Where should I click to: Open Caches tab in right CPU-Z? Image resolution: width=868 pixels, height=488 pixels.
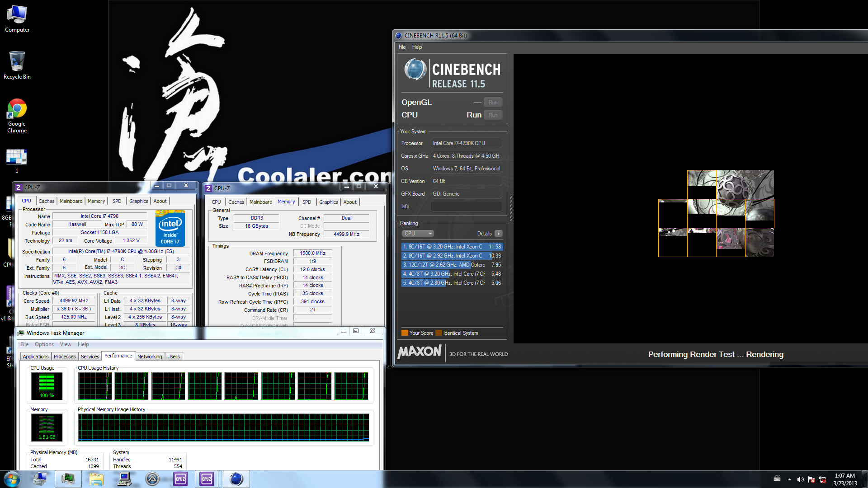point(236,202)
